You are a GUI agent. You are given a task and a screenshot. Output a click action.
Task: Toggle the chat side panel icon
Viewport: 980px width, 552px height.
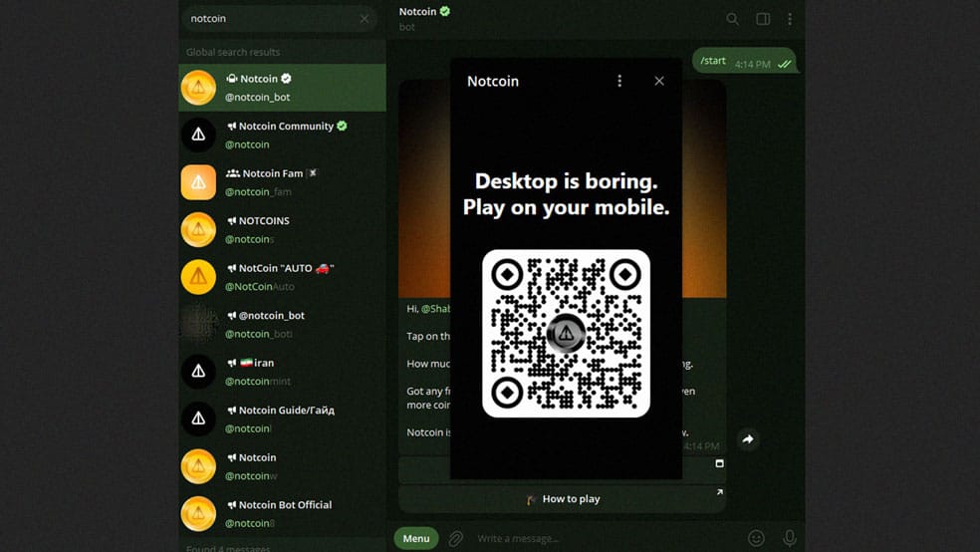tap(763, 19)
